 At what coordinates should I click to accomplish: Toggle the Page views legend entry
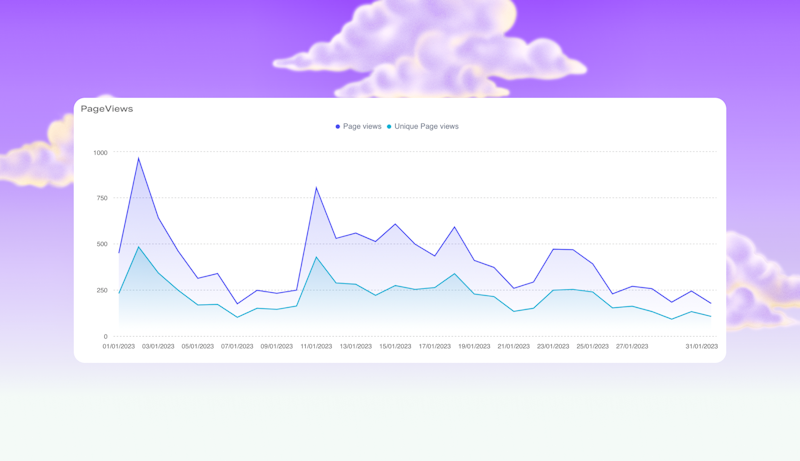[x=358, y=126]
